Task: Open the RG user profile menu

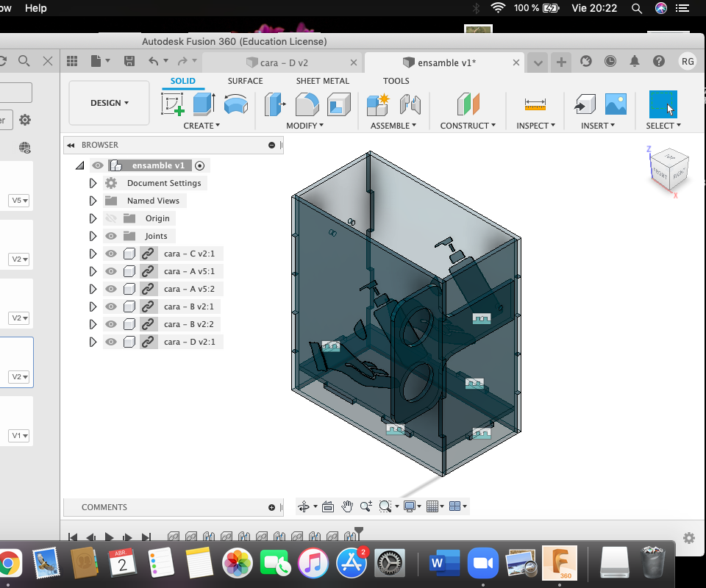Action: 688,62
